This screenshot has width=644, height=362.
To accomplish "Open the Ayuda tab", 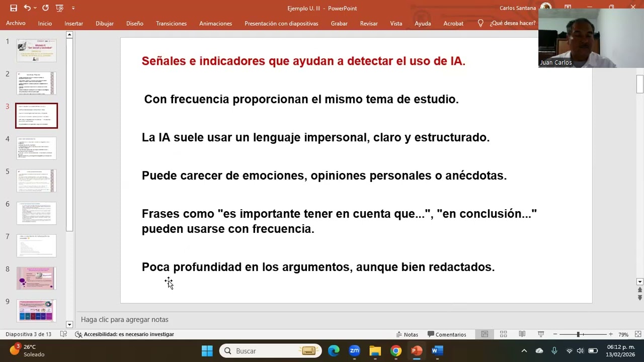I will pyautogui.click(x=423, y=23).
